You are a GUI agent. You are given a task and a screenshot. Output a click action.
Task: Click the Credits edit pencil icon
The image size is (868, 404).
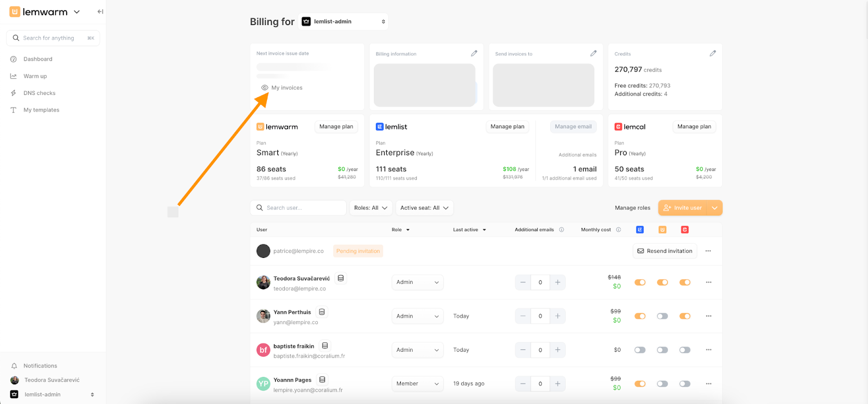point(712,53)
